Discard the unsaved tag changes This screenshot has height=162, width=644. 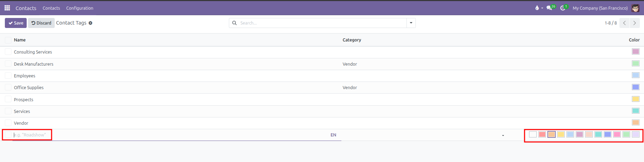(41, 23)
